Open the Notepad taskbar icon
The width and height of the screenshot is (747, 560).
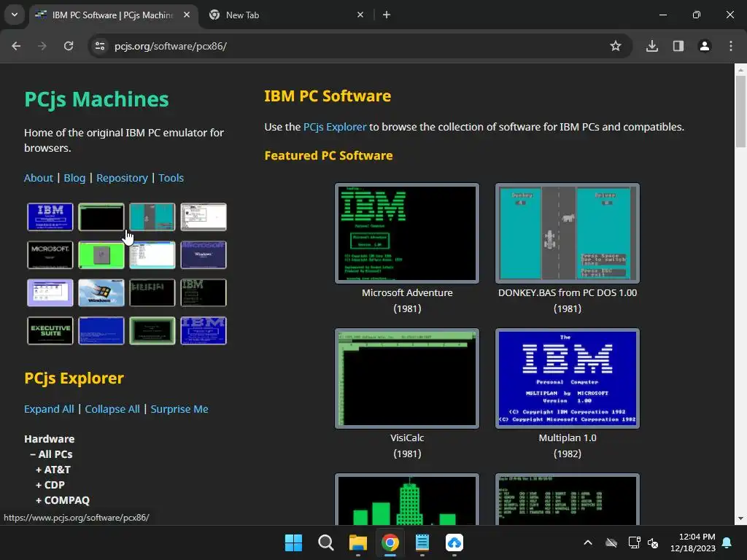(422, 542)
